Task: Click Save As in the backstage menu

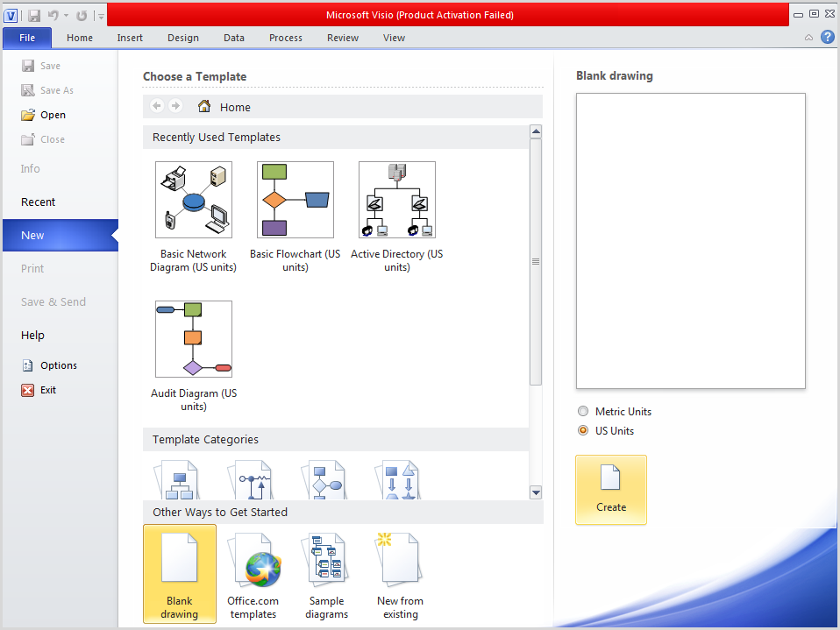Action: click(x=47, y=90)
